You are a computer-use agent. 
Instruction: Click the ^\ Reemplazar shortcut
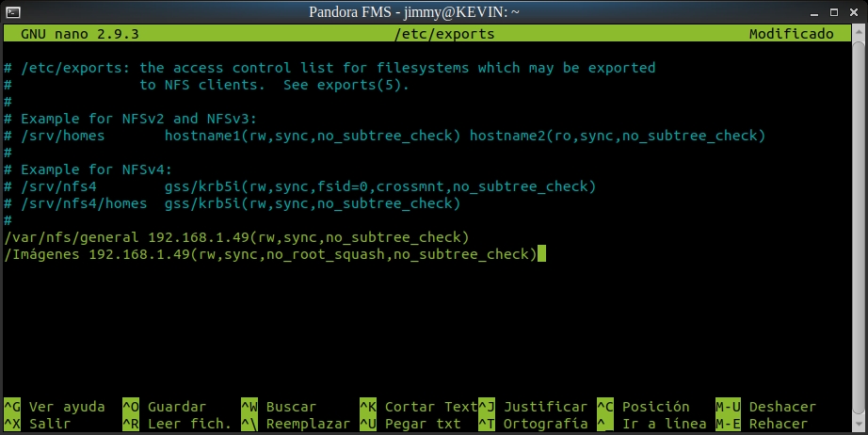click(x=286, y=424)
